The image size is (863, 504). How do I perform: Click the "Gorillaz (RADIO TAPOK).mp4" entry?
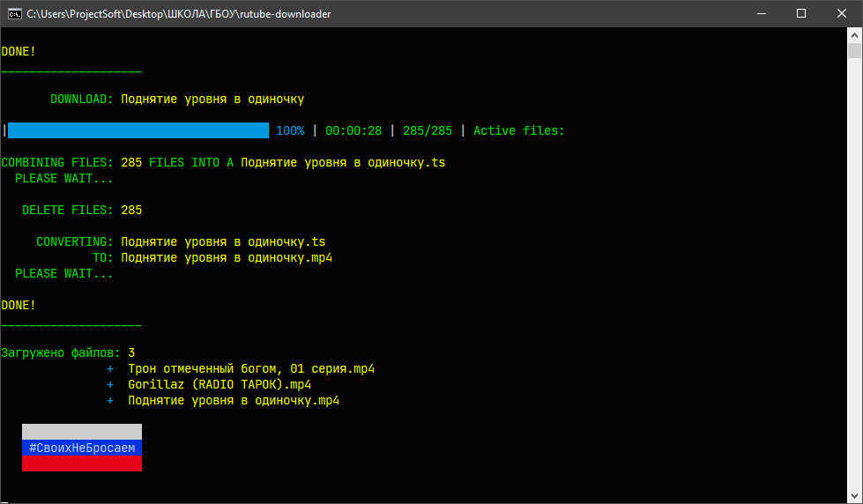click(219, 384)
